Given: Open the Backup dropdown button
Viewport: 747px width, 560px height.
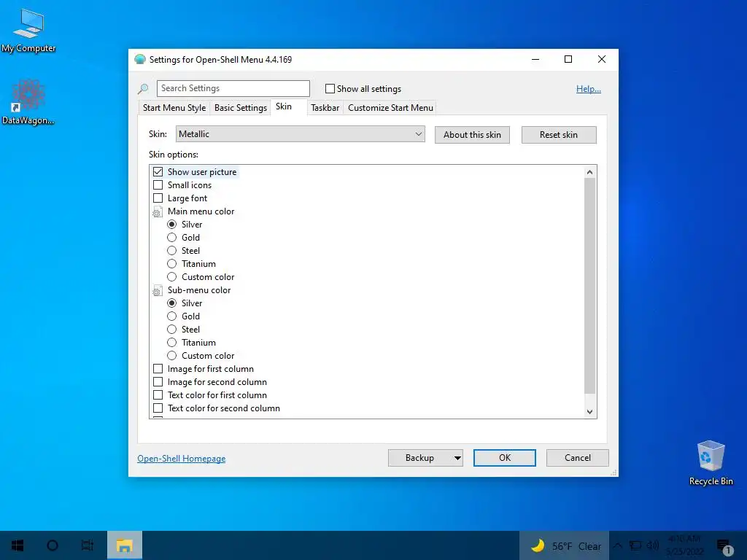Looking at the screenshot, I should click(x=425, y=458).
